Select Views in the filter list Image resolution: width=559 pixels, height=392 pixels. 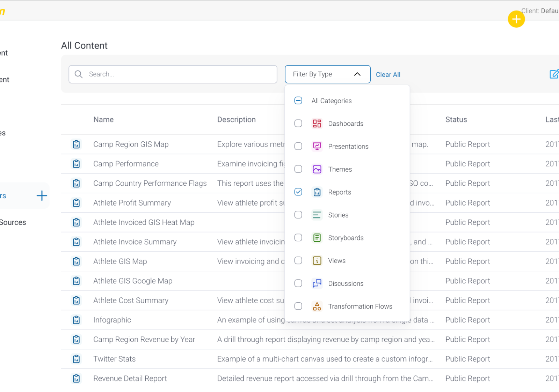(x=336, y=261)
